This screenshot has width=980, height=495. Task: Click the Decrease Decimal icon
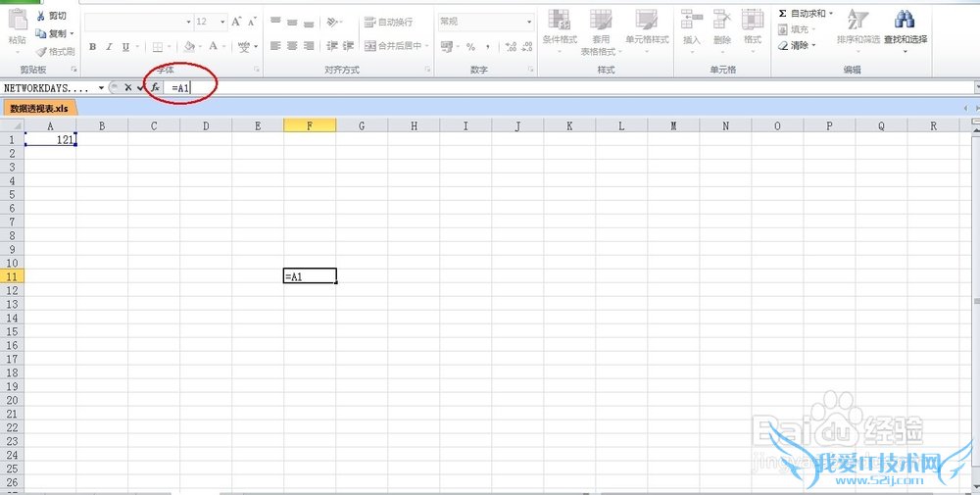527,47
